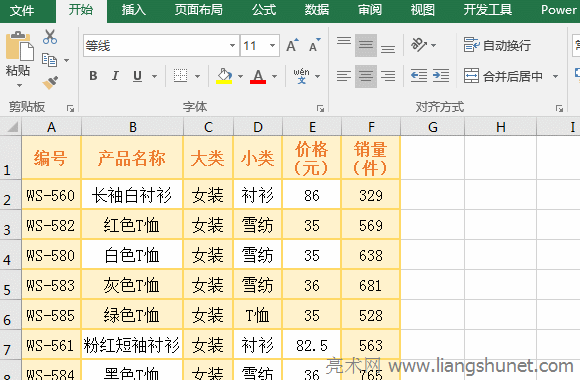Toggle Underline formatting
The height and width of the screenshot is (380, 580).
point(137,76)
